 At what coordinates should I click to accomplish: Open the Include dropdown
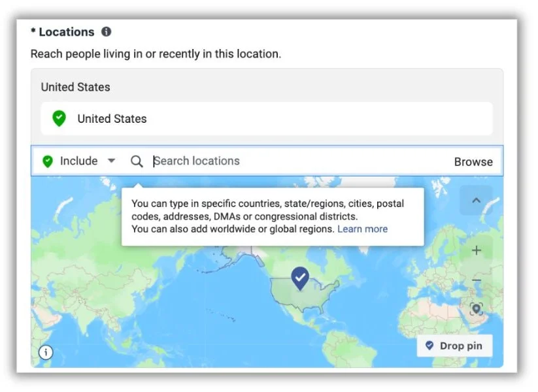click(79, 161)
